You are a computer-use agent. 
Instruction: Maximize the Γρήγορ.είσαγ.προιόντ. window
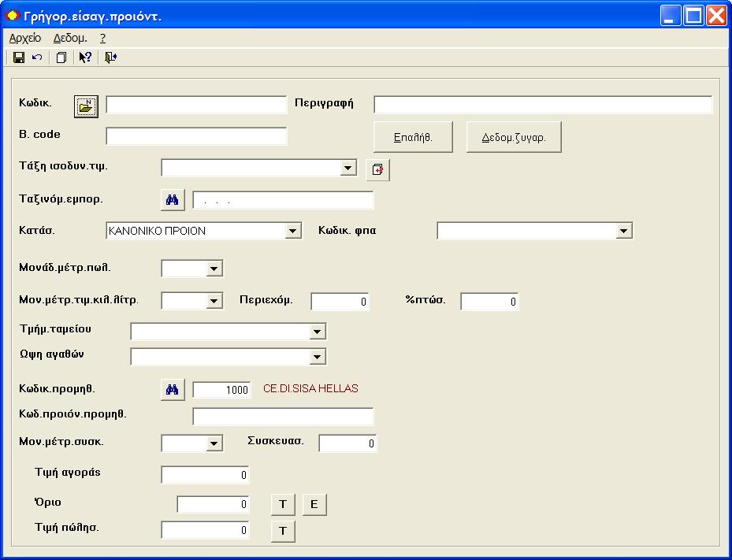(693, 16)
